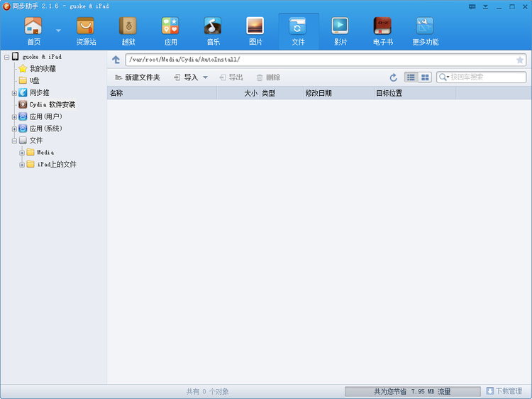This screenshot has width=532, height=399.
Task: Select the 文件 files icon
Action: tap(298, 31)
